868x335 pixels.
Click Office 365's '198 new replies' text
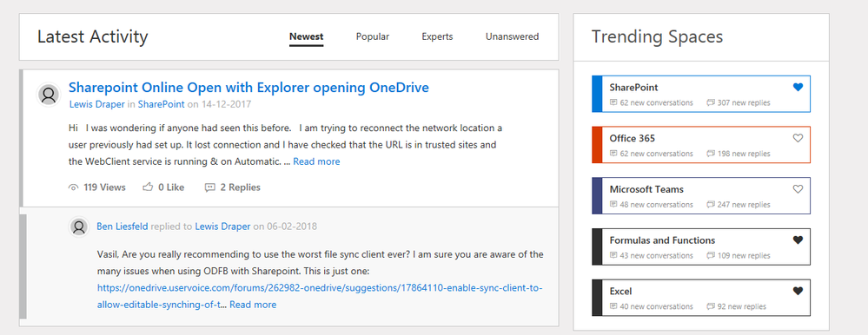click(x=744, y=154)
